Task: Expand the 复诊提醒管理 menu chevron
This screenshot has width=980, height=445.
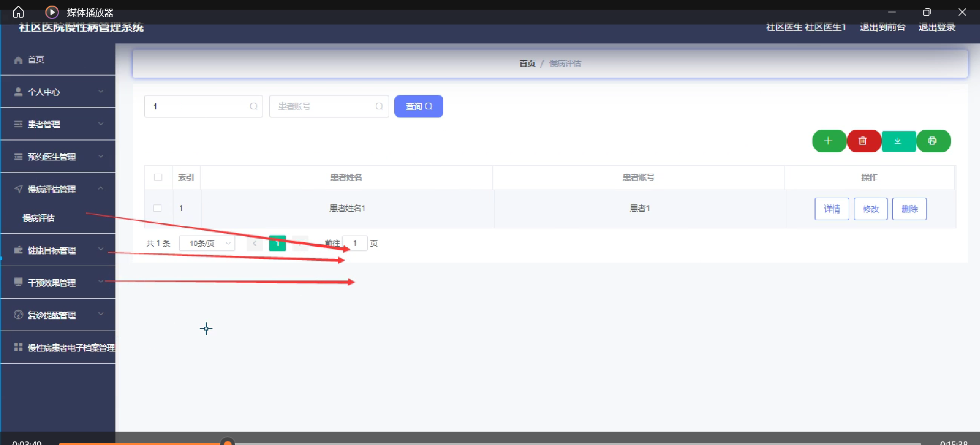Action: 101,314
